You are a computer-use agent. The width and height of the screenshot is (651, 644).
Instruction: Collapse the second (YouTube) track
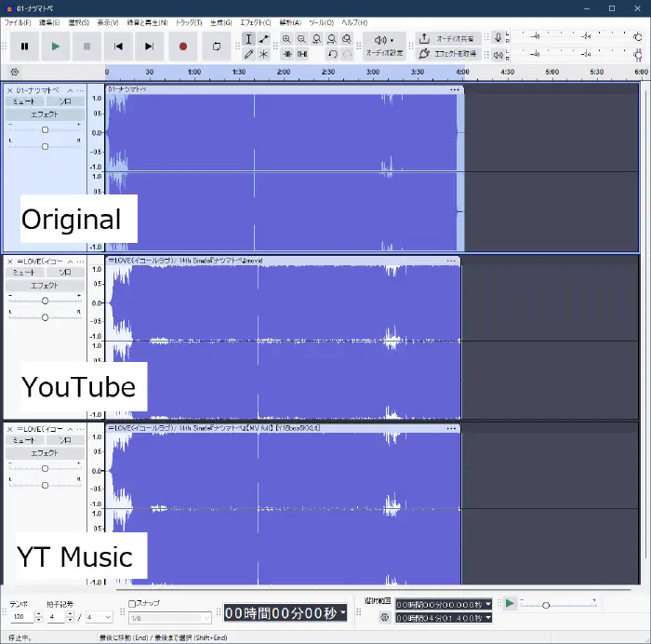pyautogui.click(x=70, y=262)
